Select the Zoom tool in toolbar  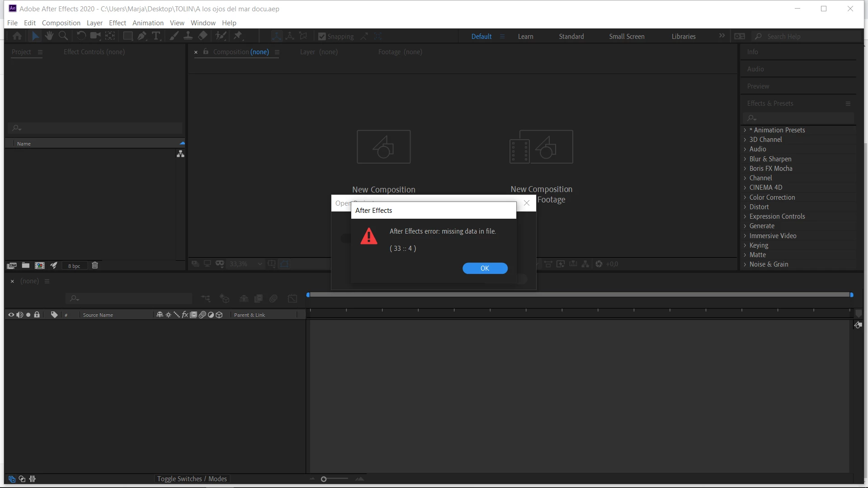(x=63, y=36)
